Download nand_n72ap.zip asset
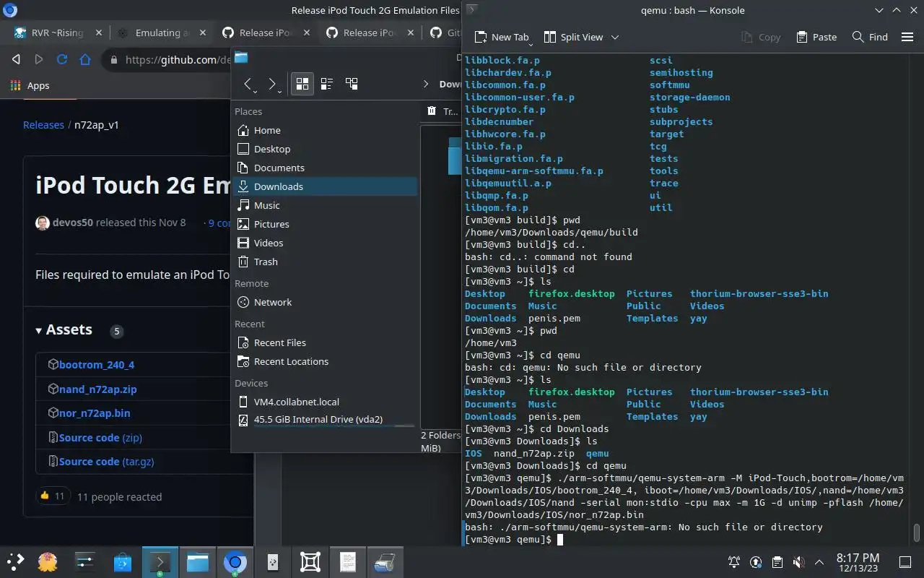 [x=97, y=389]
